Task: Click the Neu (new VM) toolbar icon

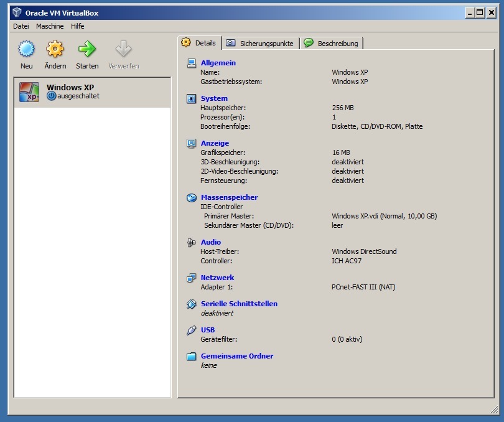Action: (26, 49)
